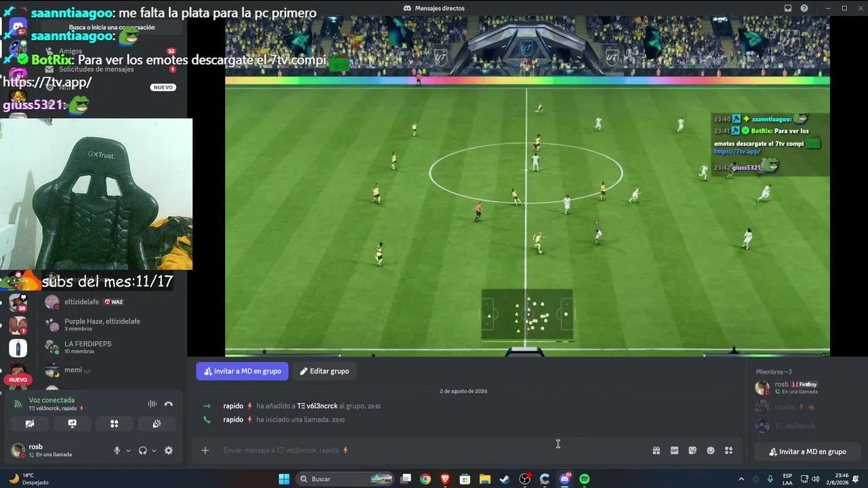Turn on camera in voice panel
Viewport: 868px width, 488px height.
[x=30, y=424]
